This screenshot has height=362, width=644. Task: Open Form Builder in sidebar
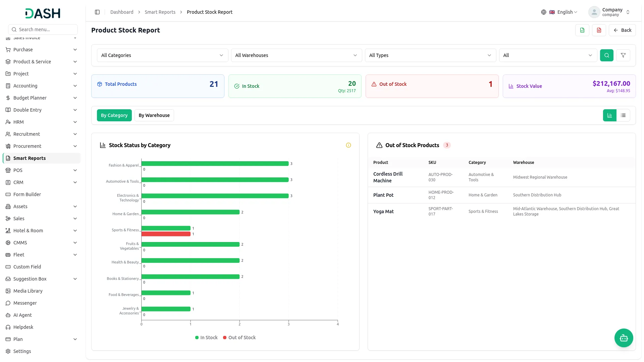pos(42,194)
